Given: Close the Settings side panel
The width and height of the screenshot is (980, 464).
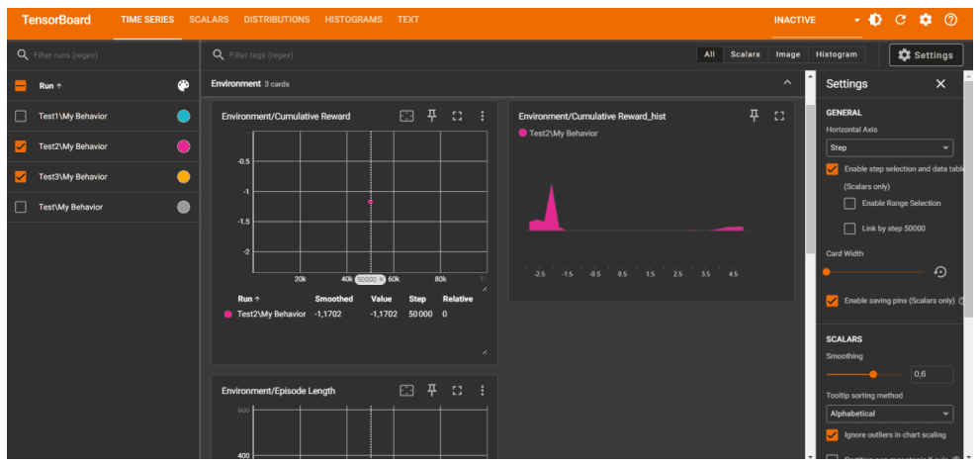Looking at the screenshot, I should 940,84.
